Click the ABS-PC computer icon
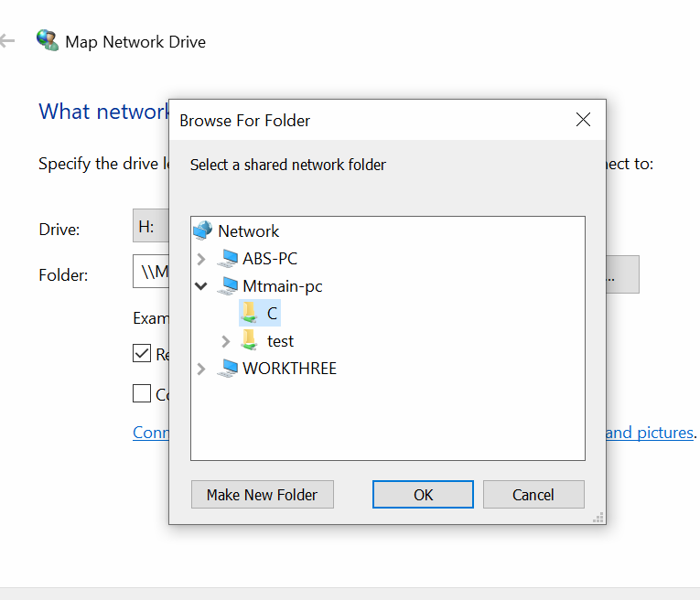 [228, 258]
